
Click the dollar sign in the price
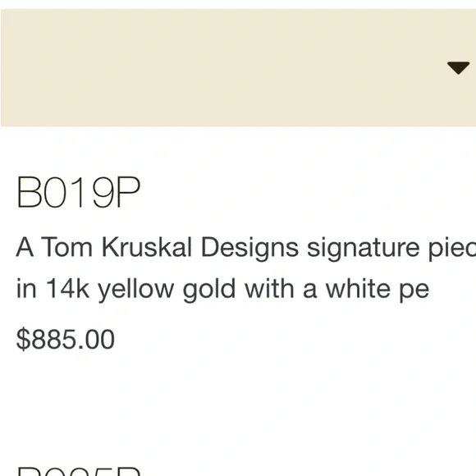click(23, 339)
